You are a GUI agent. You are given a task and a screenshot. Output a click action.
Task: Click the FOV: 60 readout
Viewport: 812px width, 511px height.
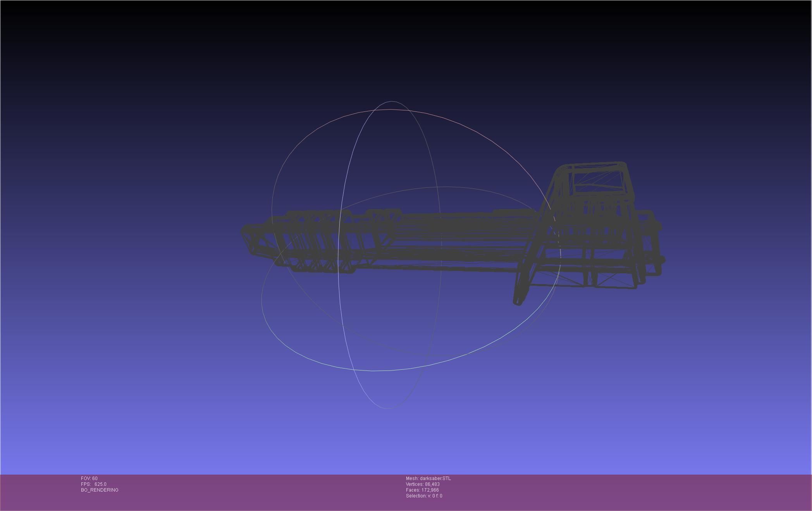[89, 478]
